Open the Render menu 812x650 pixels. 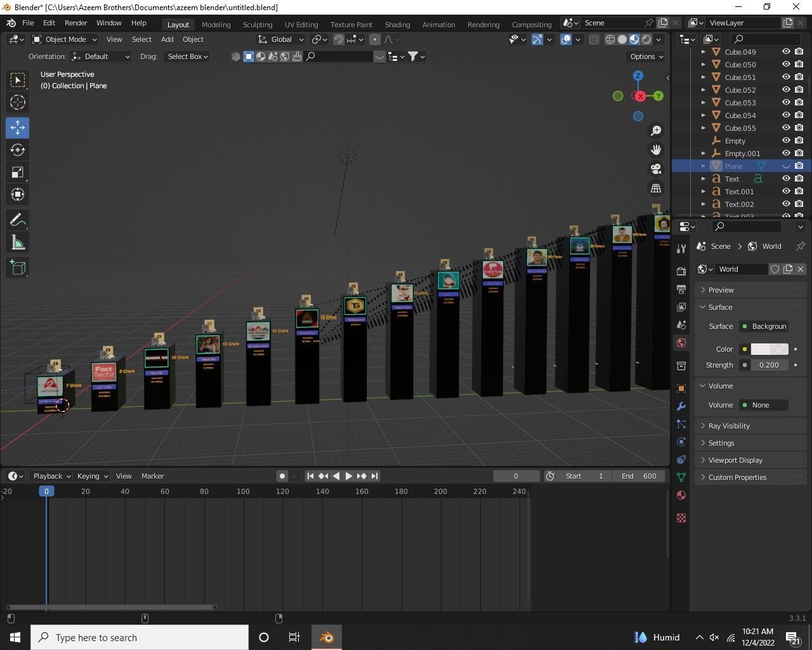coord(75,23)
